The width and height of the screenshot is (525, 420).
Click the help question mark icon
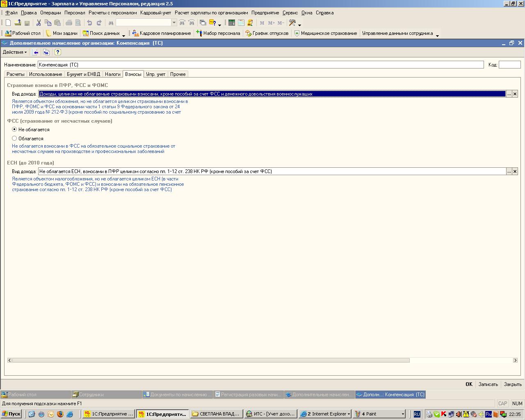[x=57, y=52]
